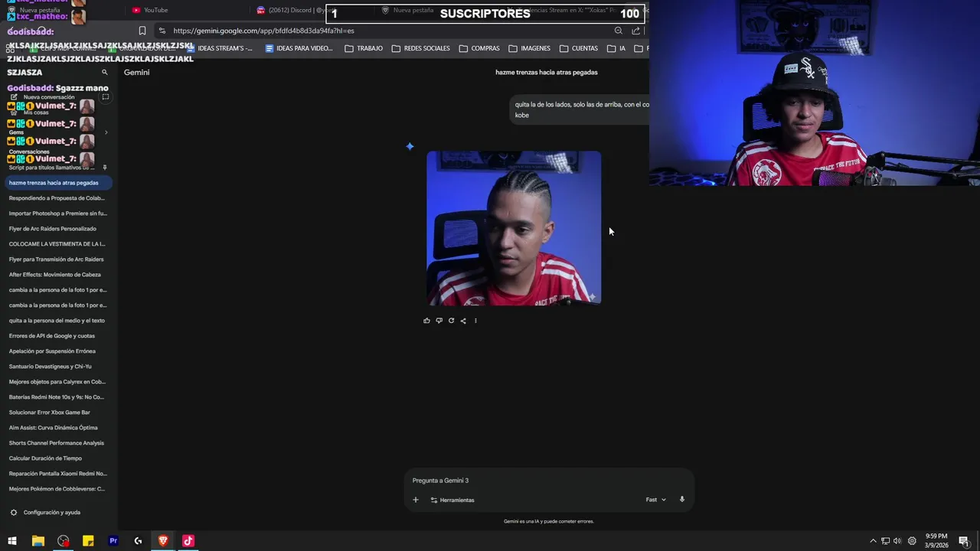Click the temporary chat dashed-square icon
980x551 pixels.
coord(106,97)
